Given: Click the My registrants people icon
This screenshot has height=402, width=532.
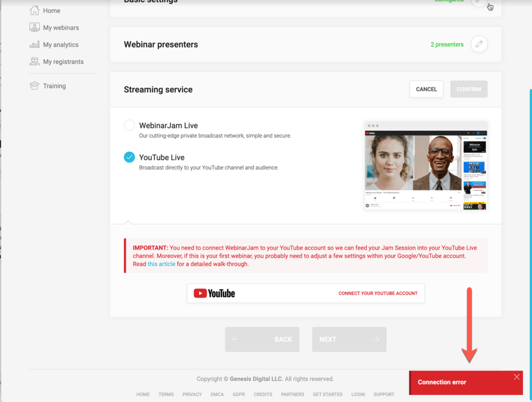Looking at the screenshot, I should coord(34,61).
